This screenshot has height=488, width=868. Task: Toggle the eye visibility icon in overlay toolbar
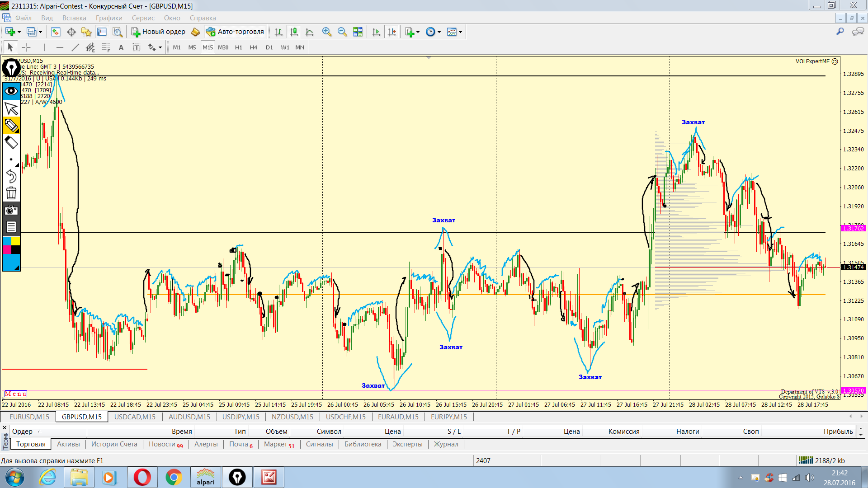coord(11,91)
